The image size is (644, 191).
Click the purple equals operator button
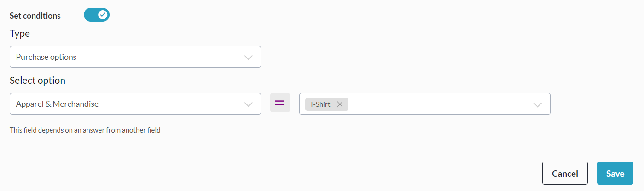280,103
